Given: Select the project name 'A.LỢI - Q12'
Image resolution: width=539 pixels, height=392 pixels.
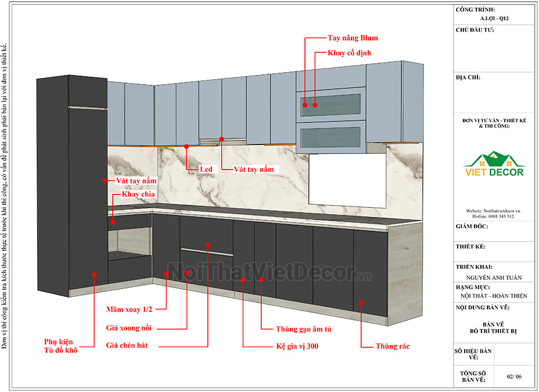Looking at the screenshot, I should pyautogui.click(x=494, y=19).
